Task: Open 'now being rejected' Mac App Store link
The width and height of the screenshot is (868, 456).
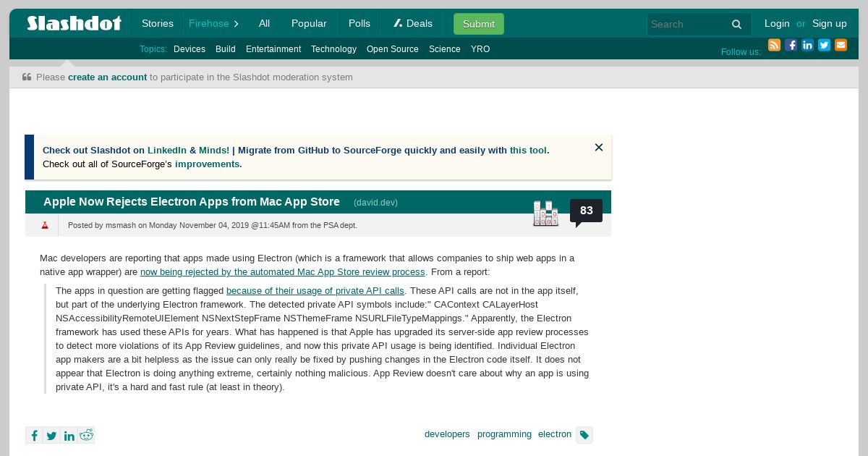Action: 283,272
